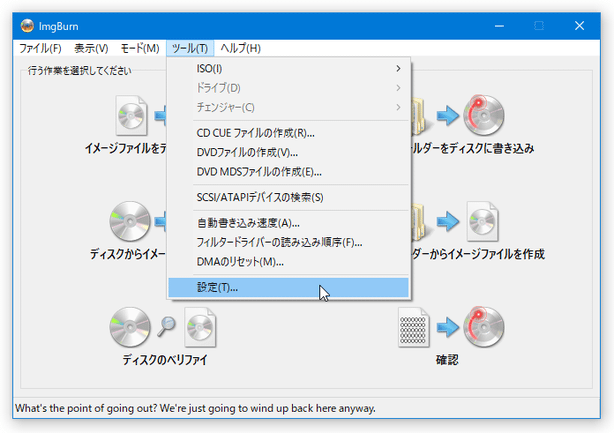Image resolution: width=614 pixels, height=433 pixels.
Task: Click the ISO(I) submenu arrow
Action: point(398,69)
